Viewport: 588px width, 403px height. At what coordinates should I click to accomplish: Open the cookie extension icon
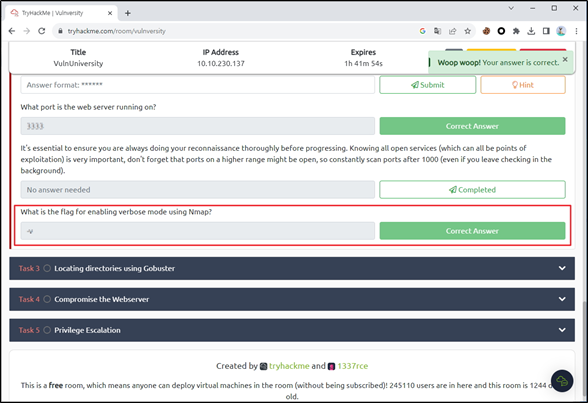pos(486,31)
